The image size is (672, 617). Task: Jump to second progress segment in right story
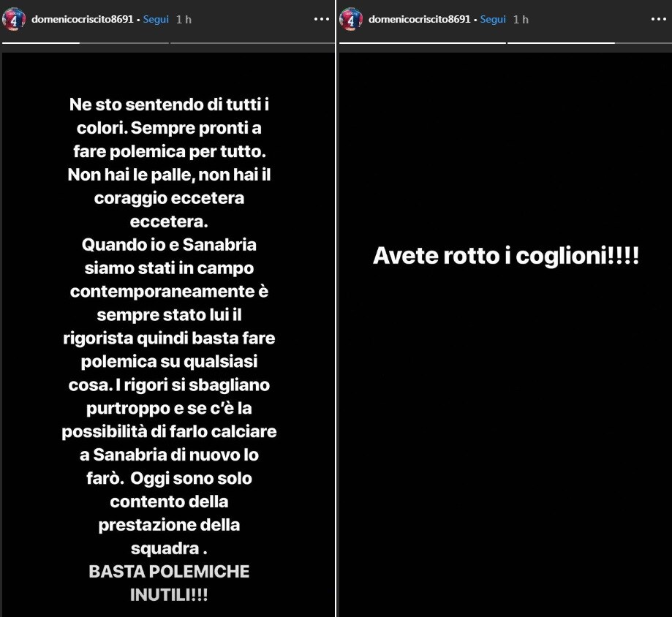561,43
